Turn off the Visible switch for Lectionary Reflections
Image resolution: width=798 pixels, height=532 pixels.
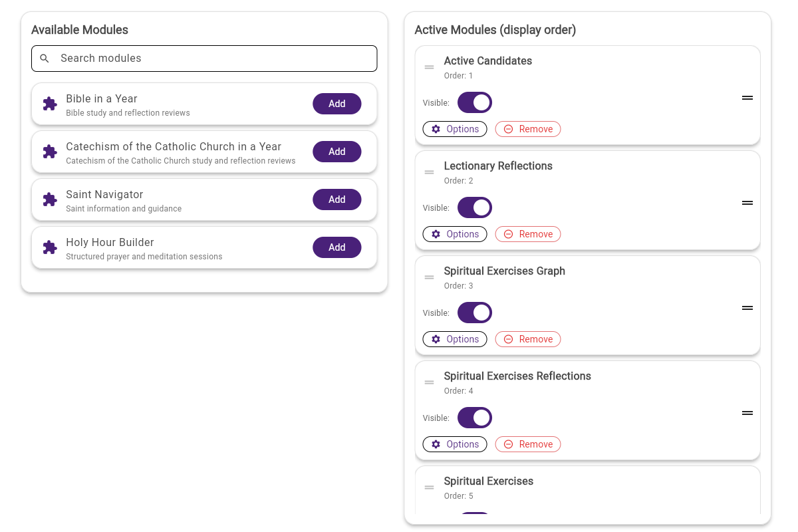474,207
